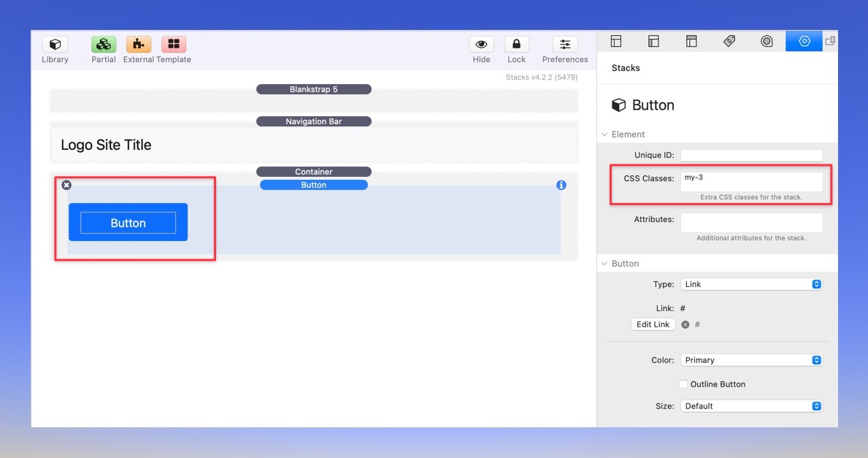This screenshot has height=458, width=868.
Task: Click the Lock padlock icon
Action: pyautogui.click(x=516, y=45)
